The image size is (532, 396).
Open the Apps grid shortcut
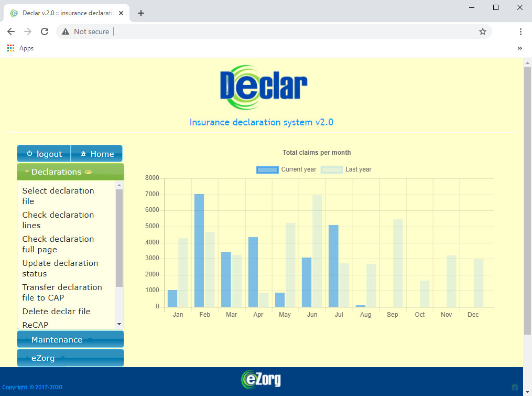coord(10,48)
